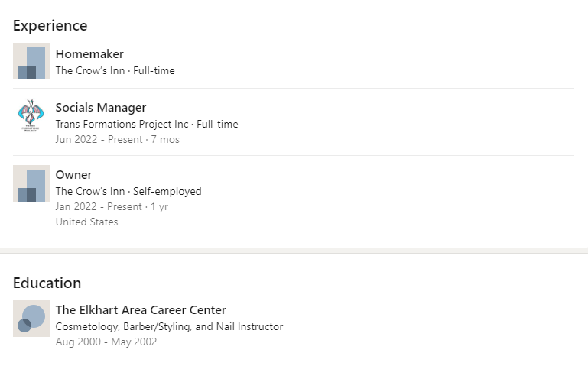Click the Aug 2000 - May 2002 dates
This screenshot has height=366, width=588.
tap(106, 342)
